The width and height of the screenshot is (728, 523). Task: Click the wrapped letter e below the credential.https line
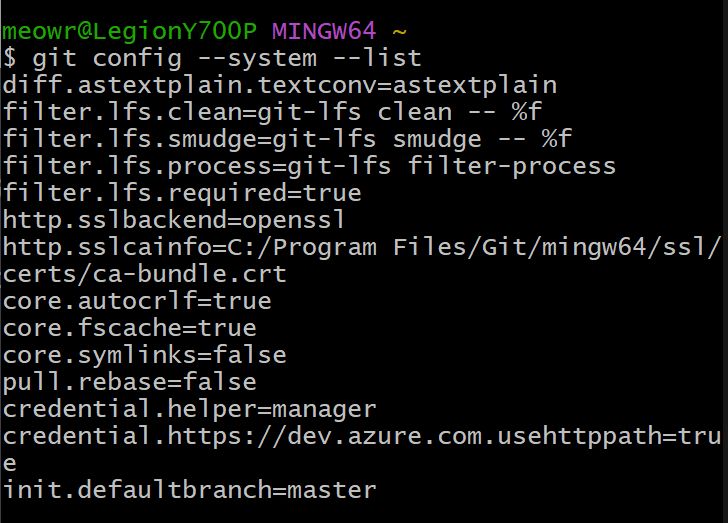[x=10, y=463]
